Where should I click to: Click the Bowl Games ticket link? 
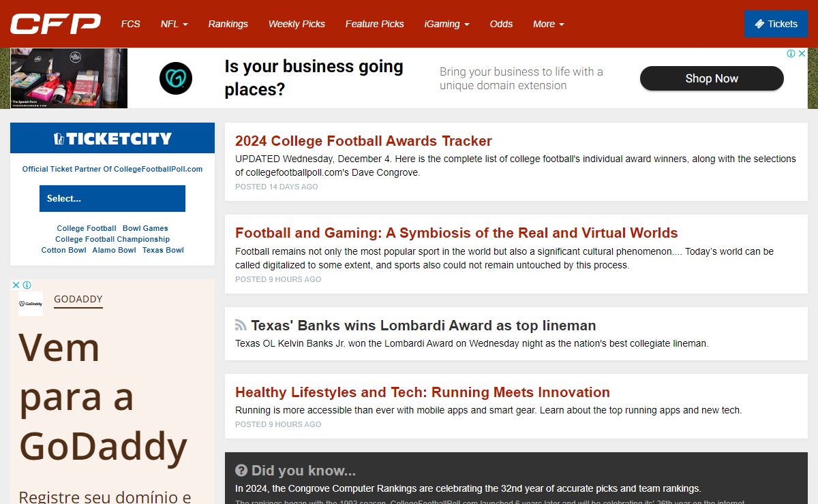(145, 228)
